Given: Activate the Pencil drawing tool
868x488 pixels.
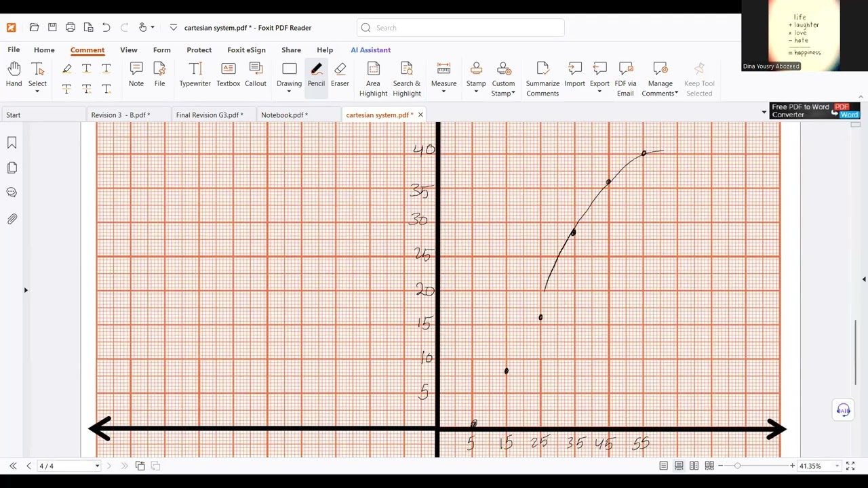Looking at the screenshot, I should pos(316,75).
